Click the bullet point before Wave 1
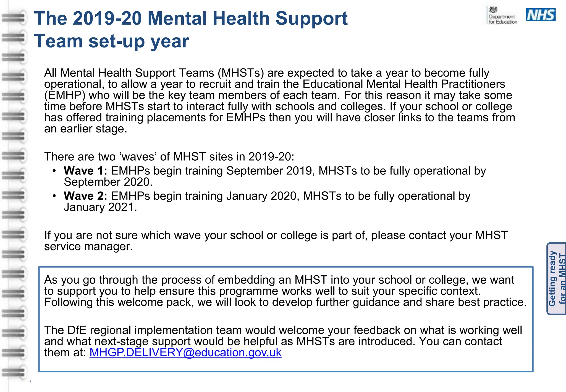566x392 pixels. (x=54, y=171)
